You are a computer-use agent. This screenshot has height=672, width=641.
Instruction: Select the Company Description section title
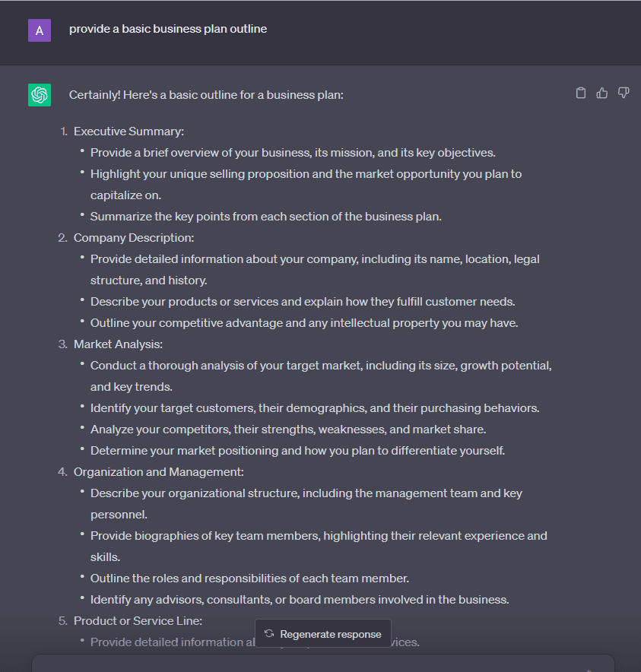(x=134, y=237)
